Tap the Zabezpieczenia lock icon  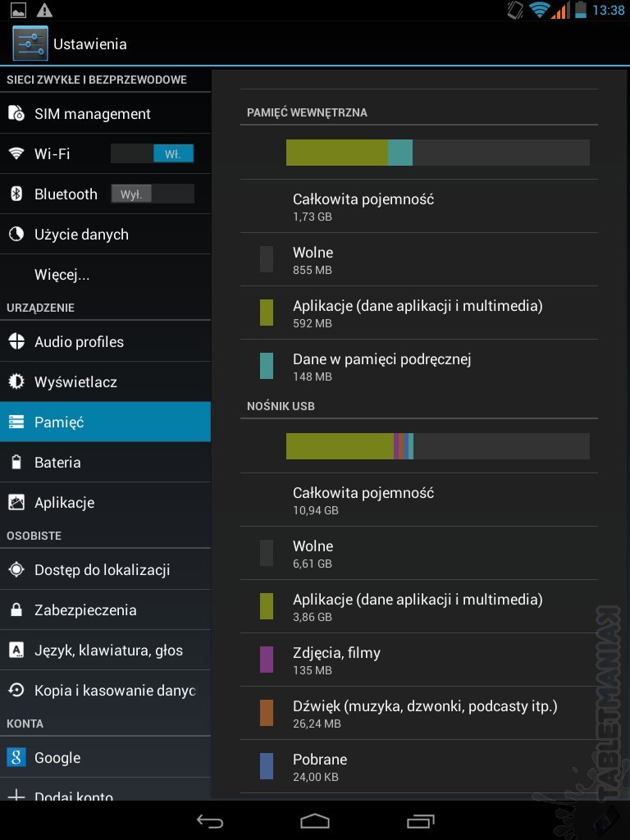tap(16, 610)
